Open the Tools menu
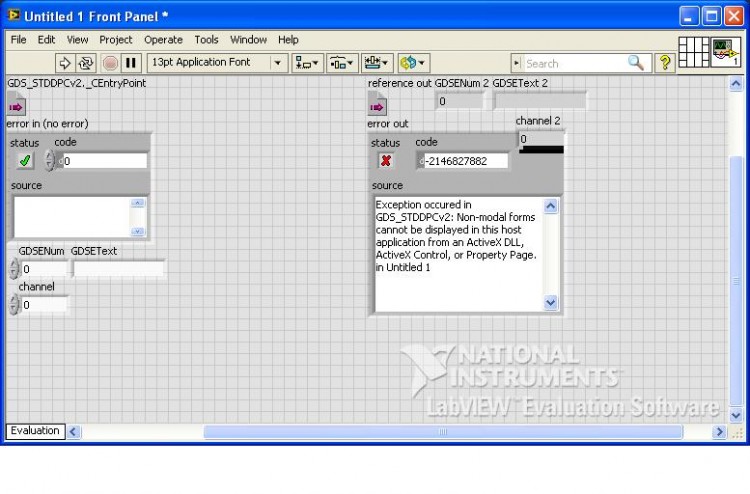Image resolution: width=750 pixels, height=494 pixels. click(x=206, y=40)
